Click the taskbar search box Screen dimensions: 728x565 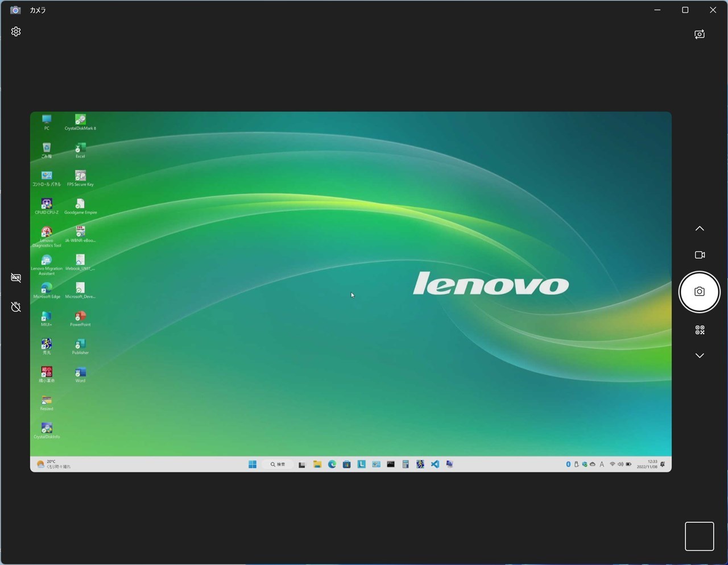click(279, 464)
